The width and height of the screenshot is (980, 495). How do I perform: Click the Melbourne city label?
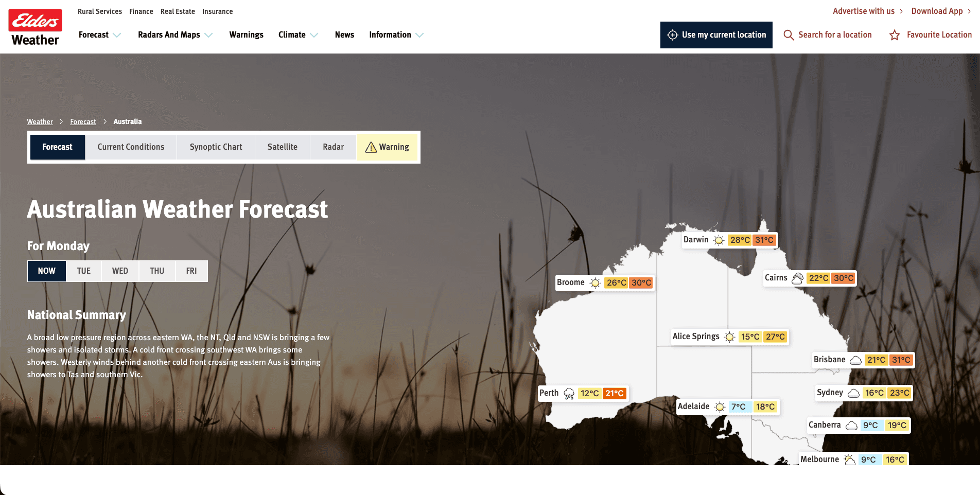820,459
